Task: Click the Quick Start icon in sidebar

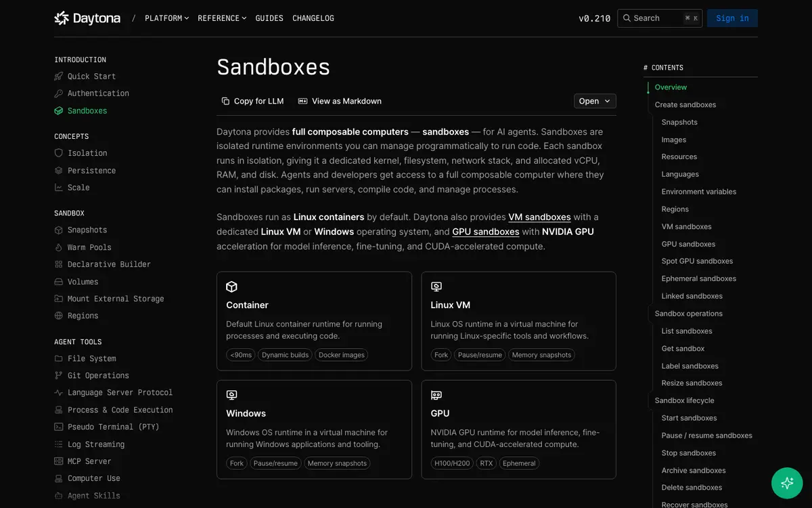Action: coord(59,77)
